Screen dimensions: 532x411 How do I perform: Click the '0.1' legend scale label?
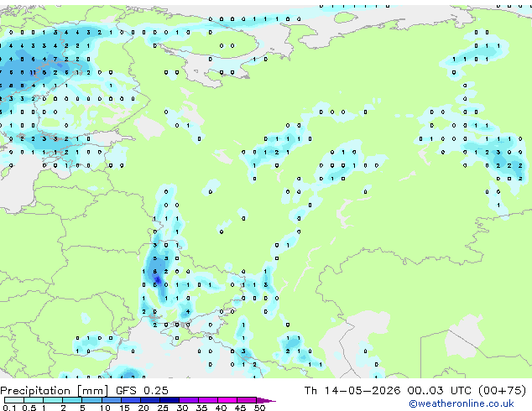(9, 408)
